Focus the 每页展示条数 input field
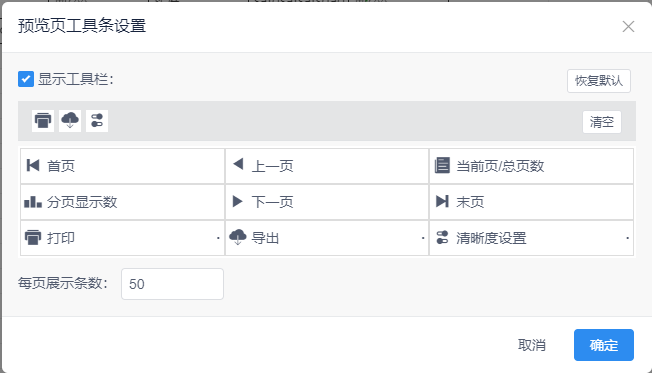Viewport: 652px width, 373px height. (172, 284)
